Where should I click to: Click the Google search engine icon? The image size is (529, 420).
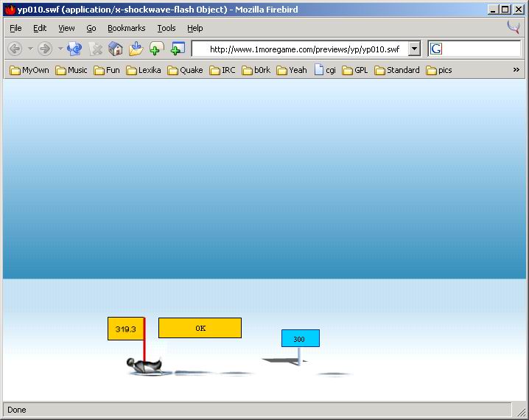(436, 49)
